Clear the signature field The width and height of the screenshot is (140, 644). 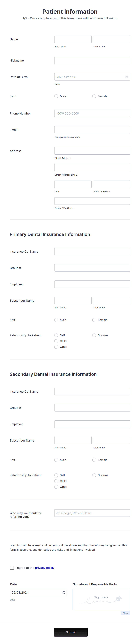[x=125, y=613]
